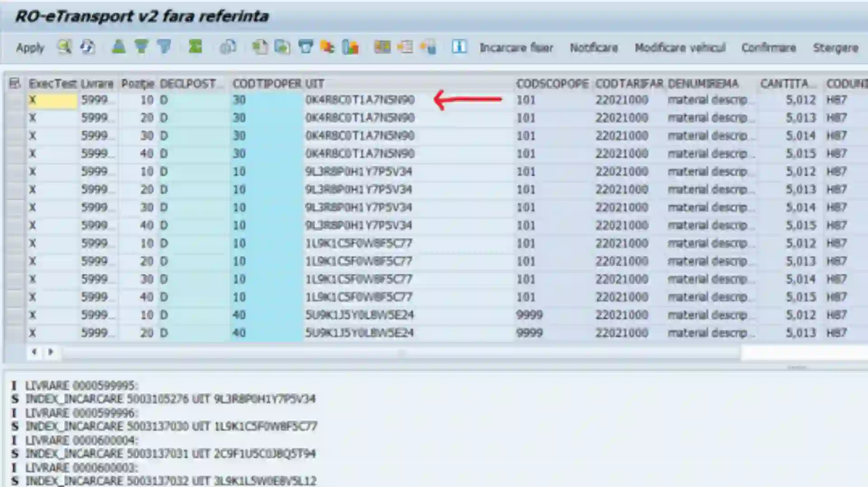Viewport: 868px width, 487px height.
Task: Click the Incarcare fisier button
Action: (516, 48)
